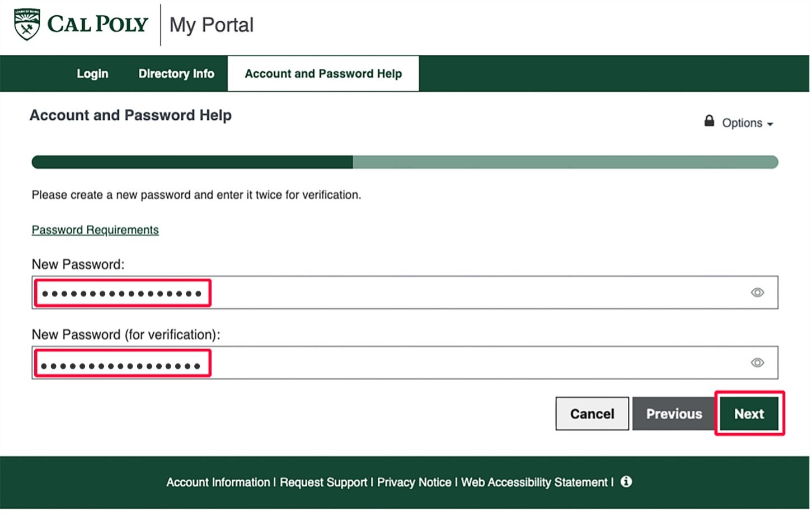The height and width of the screenshot is (516, 812).
Task: Open the Privacy Notice footer link
Action: pos(415,483)
